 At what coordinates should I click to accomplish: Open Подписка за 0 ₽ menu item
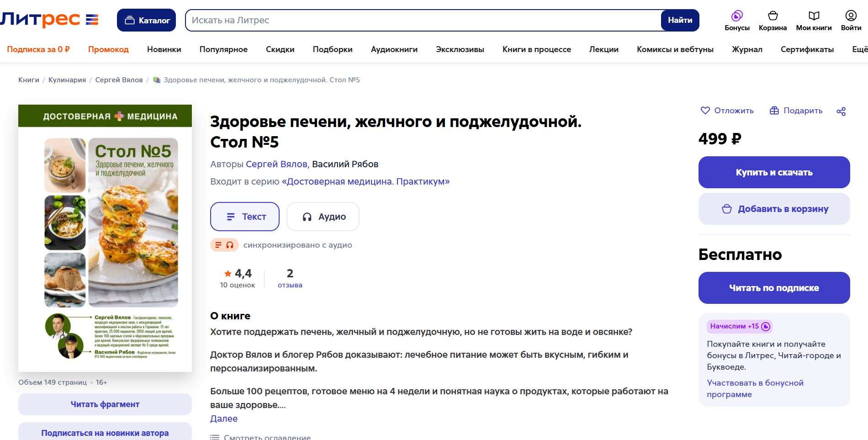click(38, 49)
